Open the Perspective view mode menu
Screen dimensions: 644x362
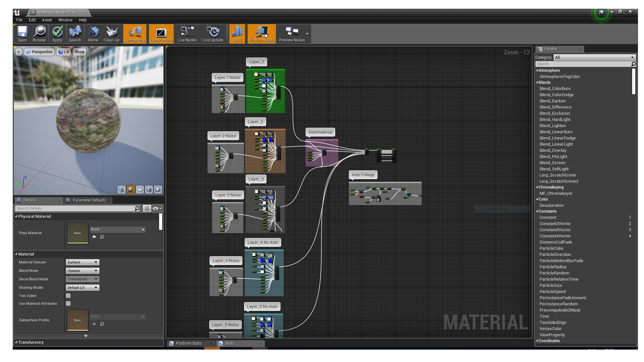pyautogui.click(x=39, y=52)
